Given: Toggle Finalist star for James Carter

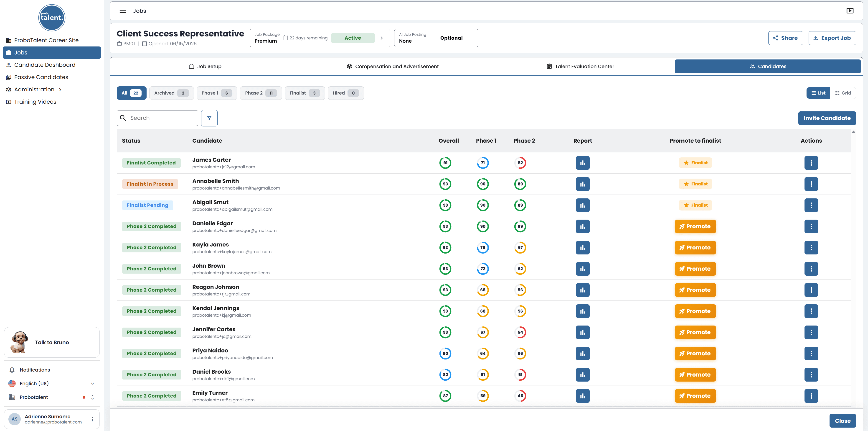Looking at the screenshot, I should 695,163.
